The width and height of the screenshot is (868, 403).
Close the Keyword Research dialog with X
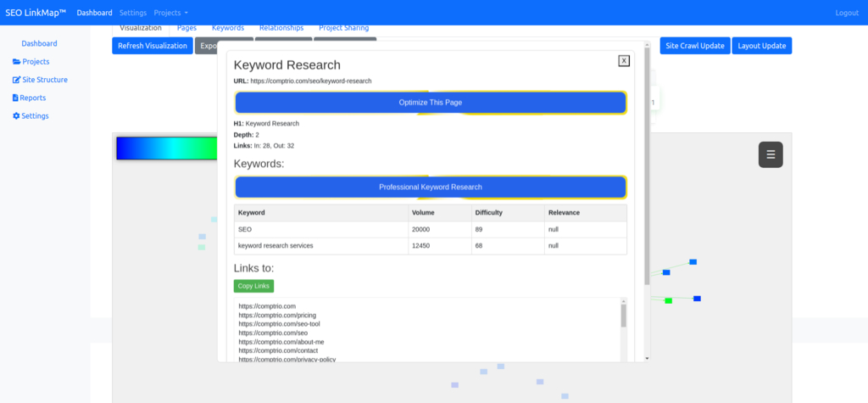624,61
